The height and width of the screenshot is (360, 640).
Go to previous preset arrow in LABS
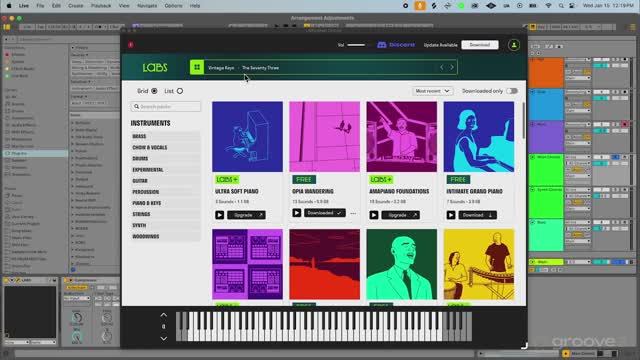pyautogui.click(x=442, y=67)
